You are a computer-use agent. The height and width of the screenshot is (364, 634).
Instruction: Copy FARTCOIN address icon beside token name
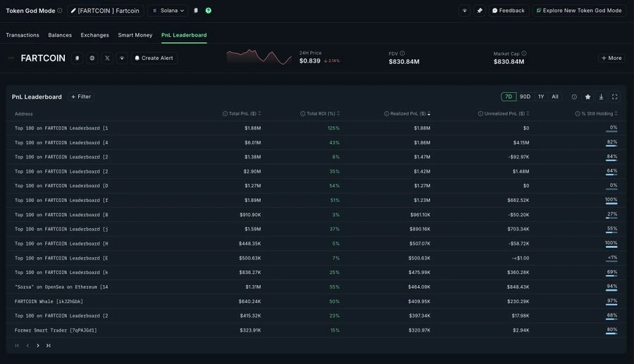pyautogui.click(x=77, y=58)
